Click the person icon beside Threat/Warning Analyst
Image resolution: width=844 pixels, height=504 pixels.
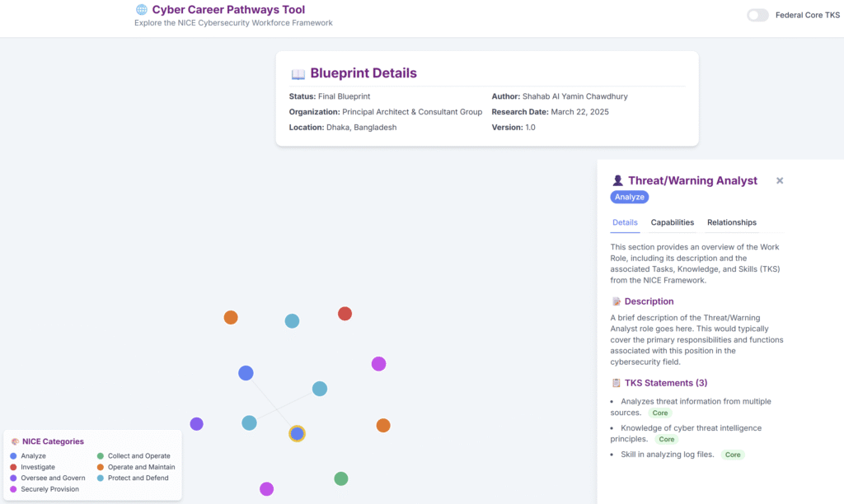coord(617,181)
